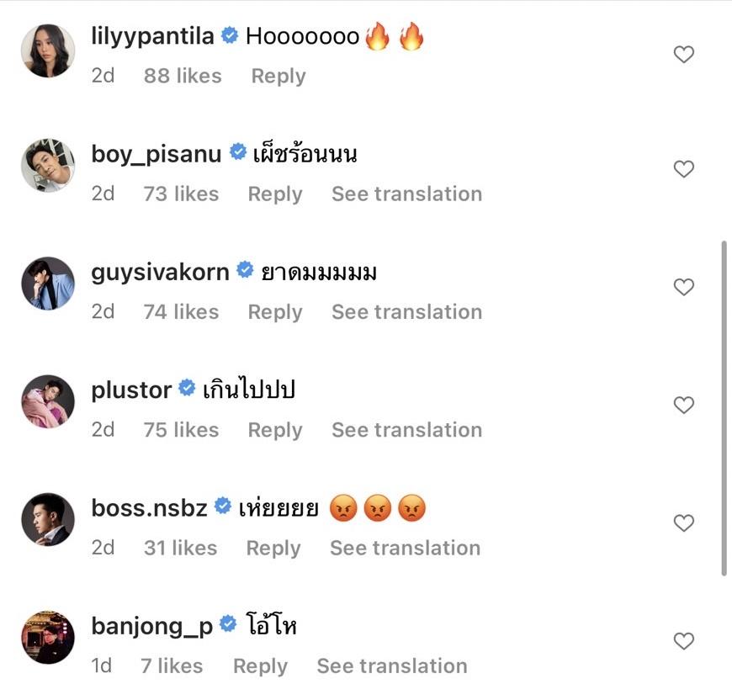This screenshot has height=700, width=732.
Task: Heart the comment from guysivakorn
Action: [684, 287]
